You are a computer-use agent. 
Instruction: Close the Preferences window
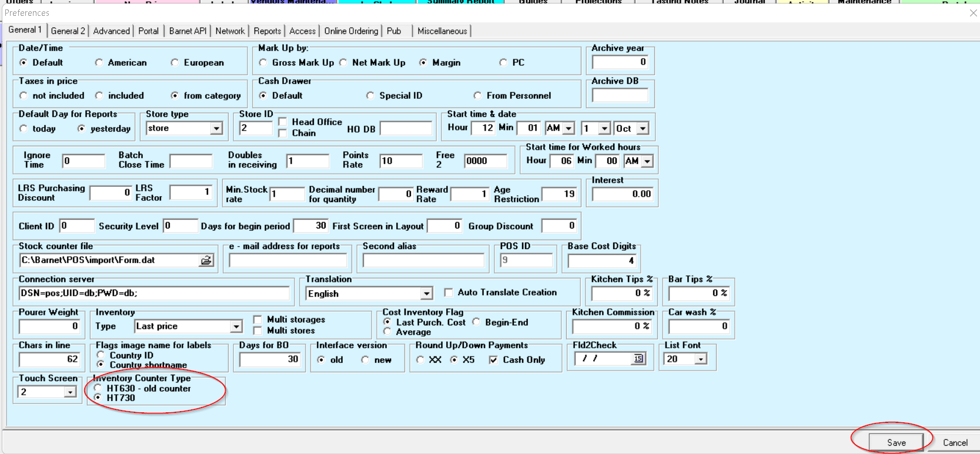click(973, 13)
